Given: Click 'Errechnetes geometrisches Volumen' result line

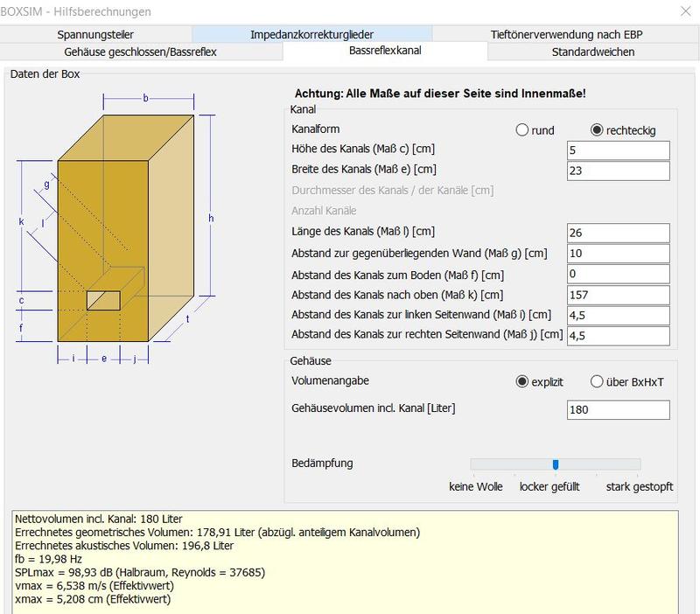Looking at the screenshot, I should pos(217,533).
